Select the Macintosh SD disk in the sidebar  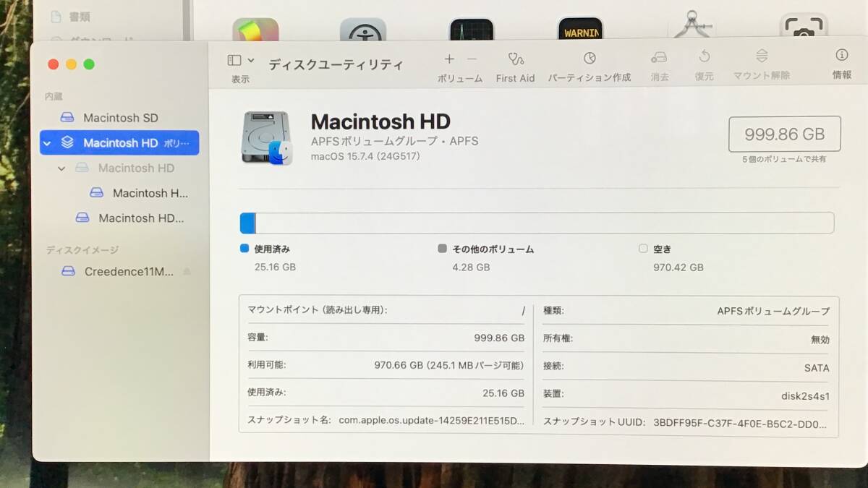(119, 118)
